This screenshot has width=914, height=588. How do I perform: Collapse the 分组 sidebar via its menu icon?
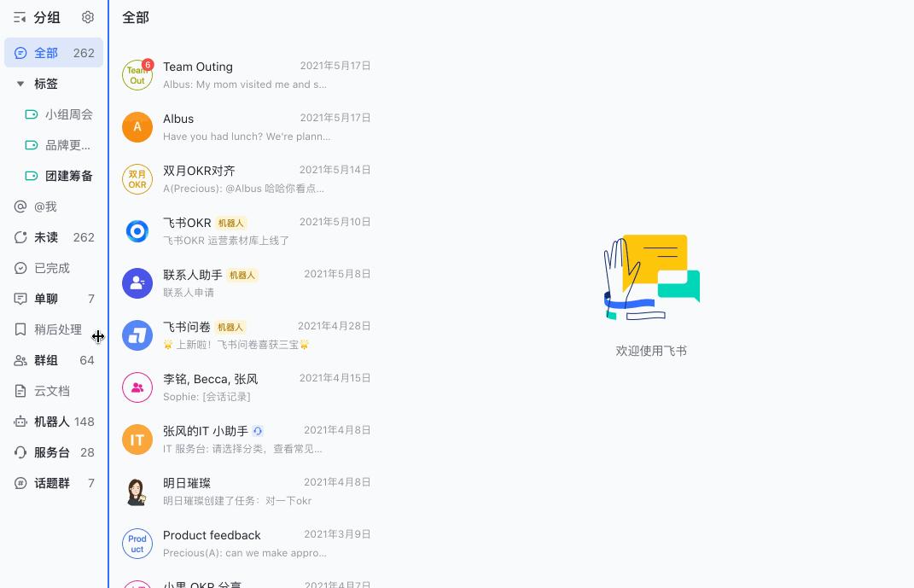click(20, 17)
